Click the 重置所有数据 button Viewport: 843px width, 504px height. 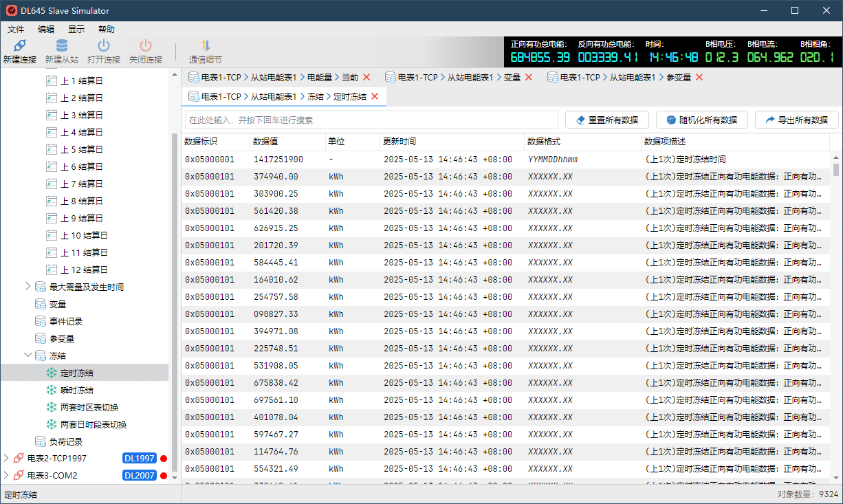[606, 119]
